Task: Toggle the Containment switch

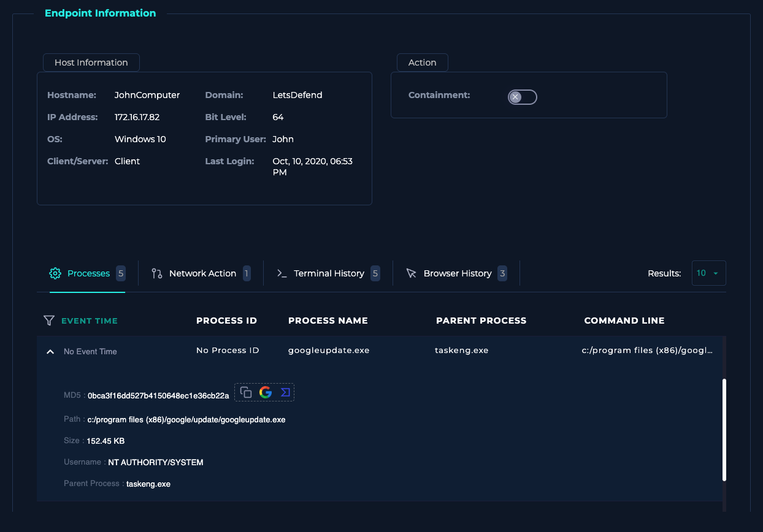Action: pos(522,97)
